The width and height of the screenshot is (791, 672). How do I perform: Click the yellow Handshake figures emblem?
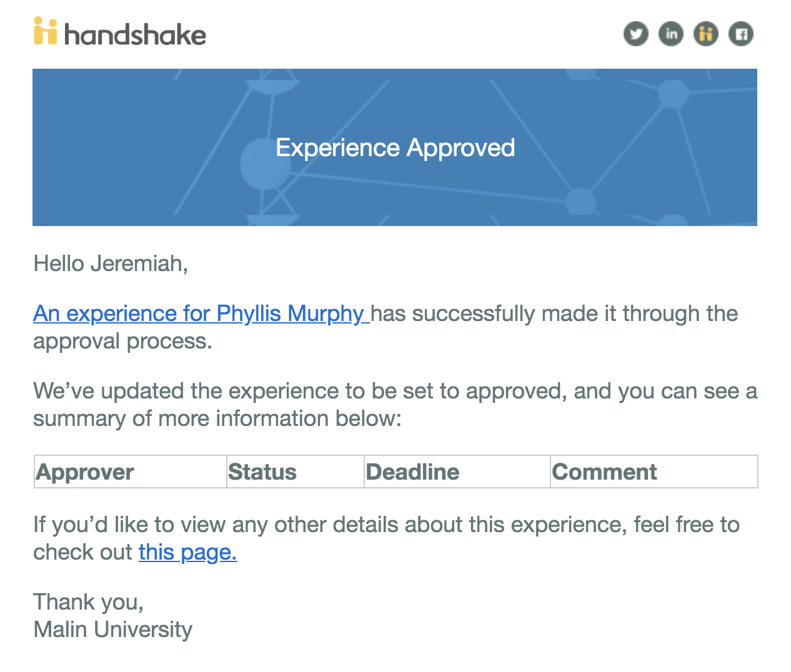tap(46, 31)
